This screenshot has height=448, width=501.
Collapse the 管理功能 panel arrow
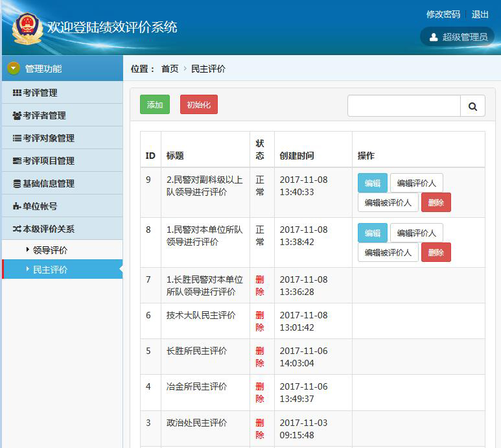pyautogui.click(x=14, y=68)
